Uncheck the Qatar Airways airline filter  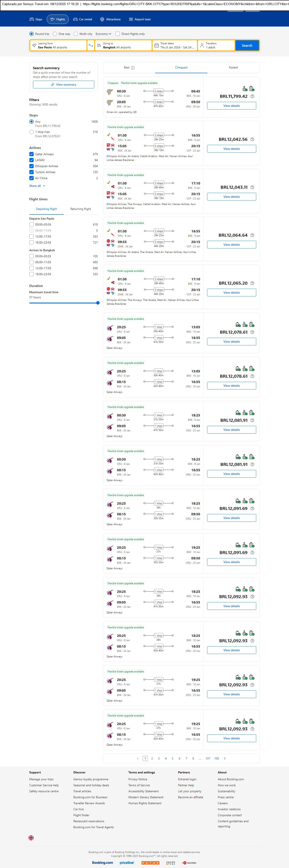click(31, 154)
